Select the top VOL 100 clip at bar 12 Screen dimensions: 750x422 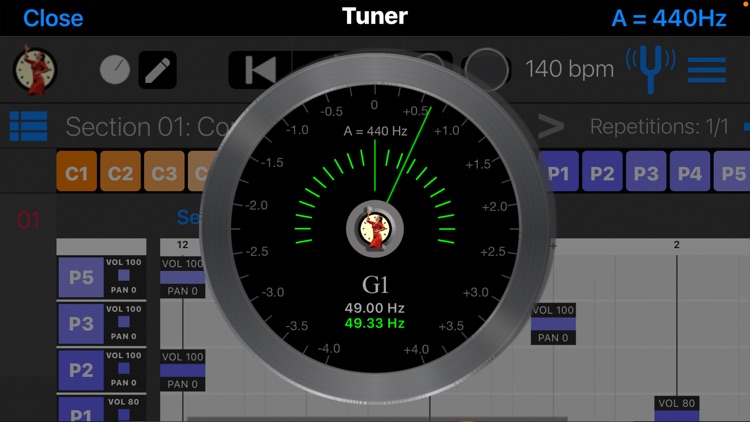(x=182, y=278)
